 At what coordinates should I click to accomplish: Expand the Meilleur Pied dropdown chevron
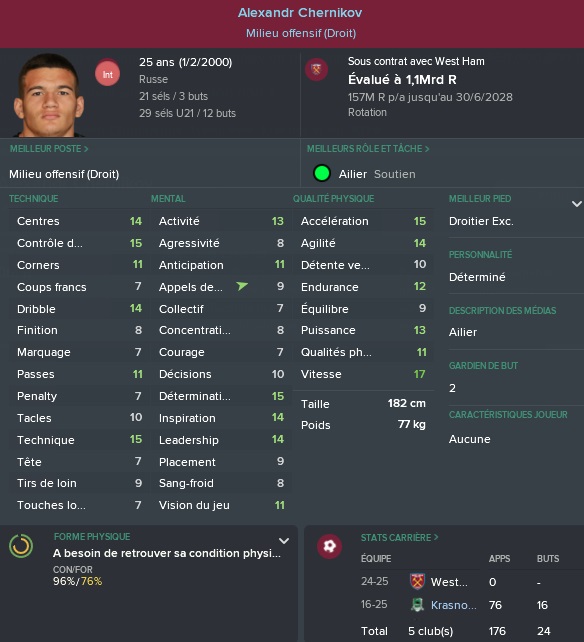pos(577,203)
